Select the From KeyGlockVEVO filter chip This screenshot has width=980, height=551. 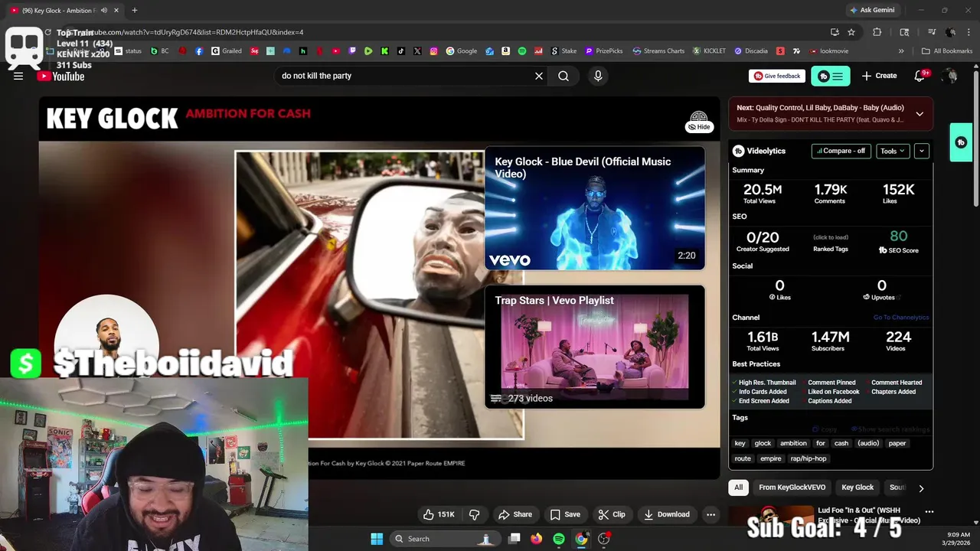(792, 487)
